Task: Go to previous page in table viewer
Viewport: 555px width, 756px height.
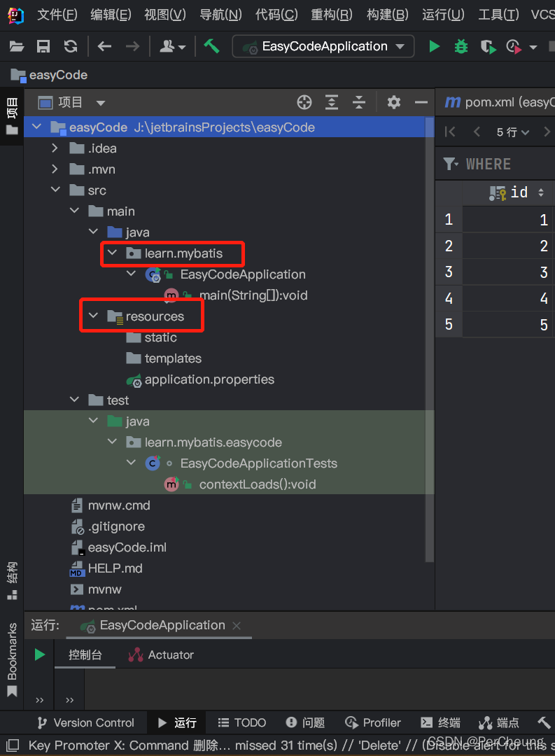Action: 477,132
